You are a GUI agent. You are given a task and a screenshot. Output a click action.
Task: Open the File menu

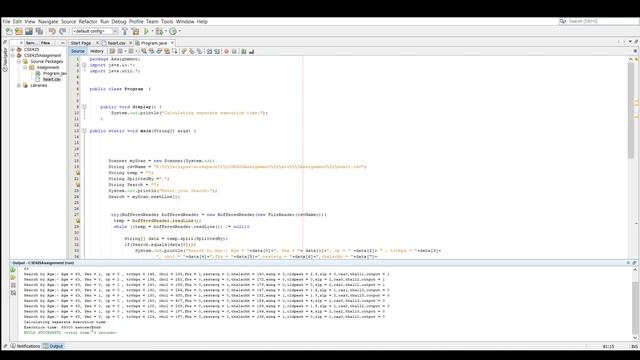pos(6,22)
